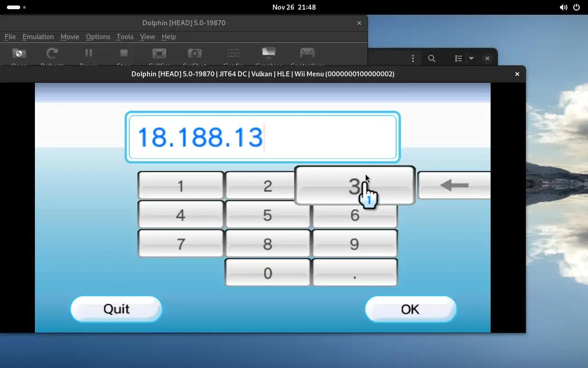This screenshot has width=588, height=368.
Task: Open the View menu
Action: click(147, 37)
